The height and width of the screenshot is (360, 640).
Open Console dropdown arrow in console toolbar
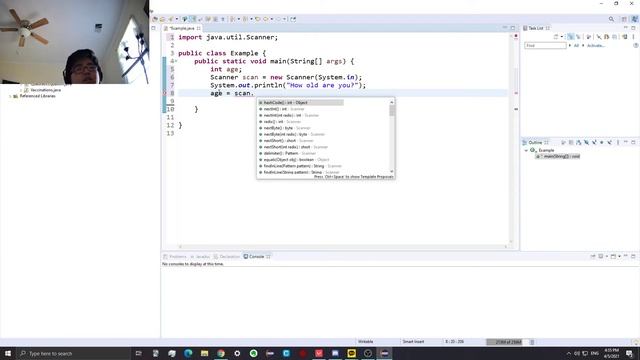coord(619,256)
